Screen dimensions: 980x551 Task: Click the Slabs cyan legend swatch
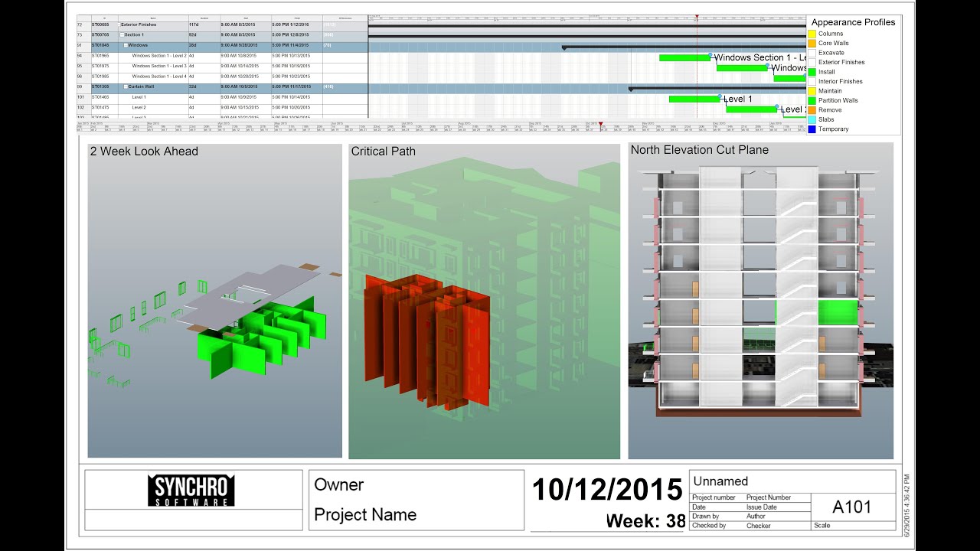click(812, 119)
